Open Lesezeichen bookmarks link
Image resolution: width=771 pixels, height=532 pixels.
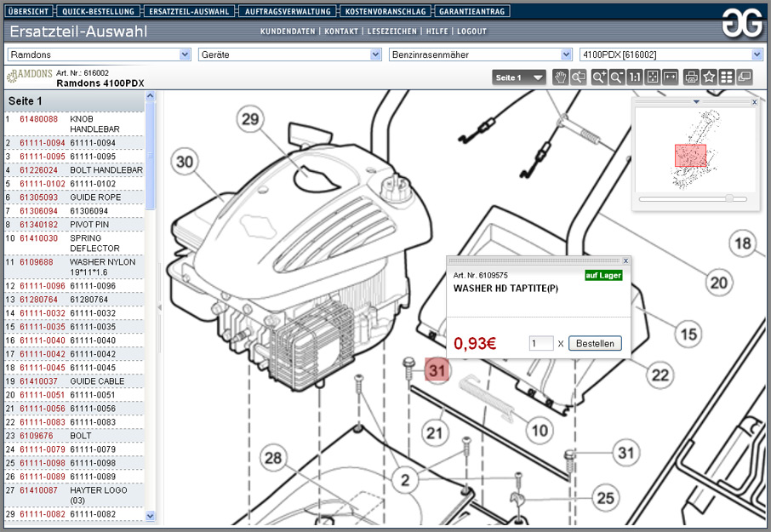tap(392, 31)
